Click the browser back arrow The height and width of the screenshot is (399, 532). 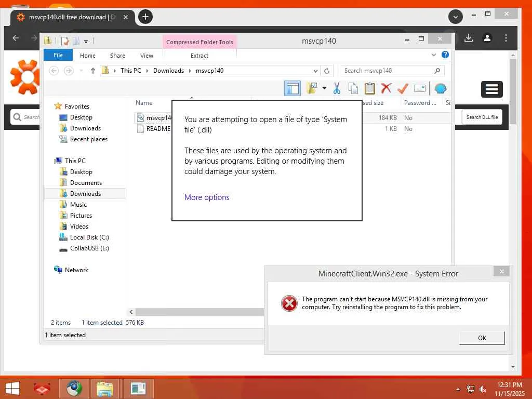16,38
